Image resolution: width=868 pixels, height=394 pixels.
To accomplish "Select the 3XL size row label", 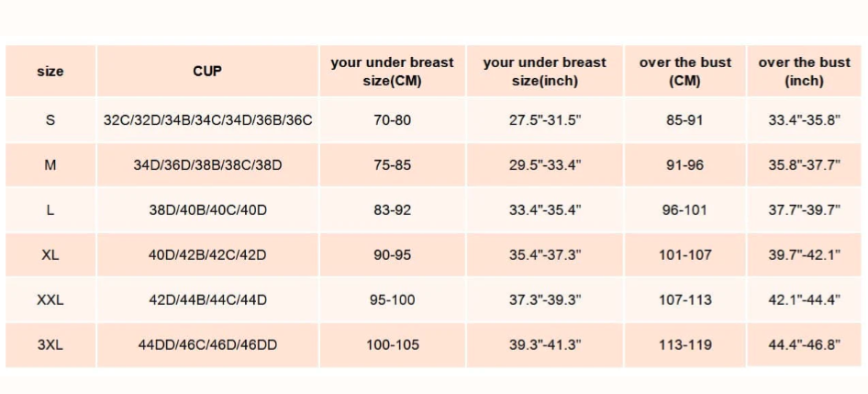I will click(x=50, y=345).
